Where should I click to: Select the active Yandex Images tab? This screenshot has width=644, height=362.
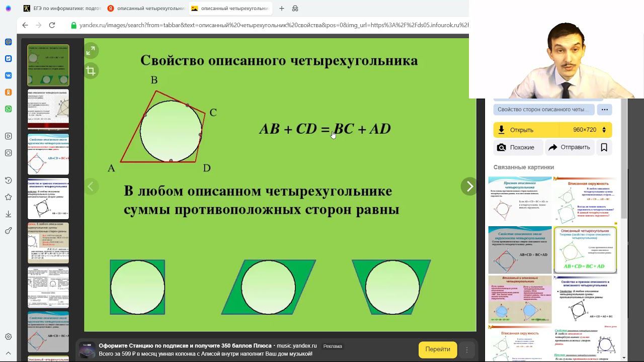[230, 9]
